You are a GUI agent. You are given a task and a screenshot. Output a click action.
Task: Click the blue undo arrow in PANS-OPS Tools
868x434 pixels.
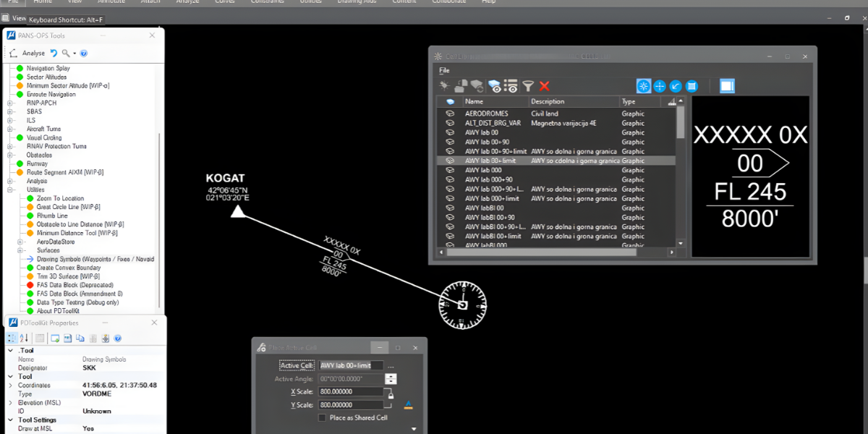53,53
